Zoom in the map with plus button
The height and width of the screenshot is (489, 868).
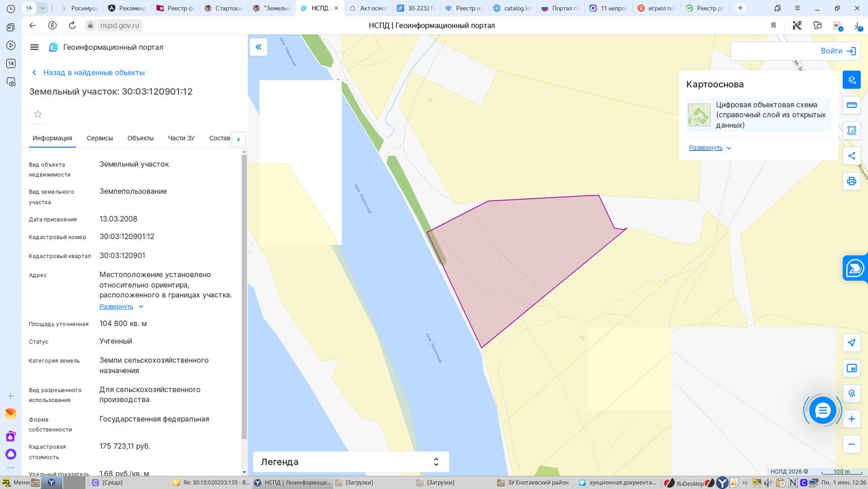852,419
